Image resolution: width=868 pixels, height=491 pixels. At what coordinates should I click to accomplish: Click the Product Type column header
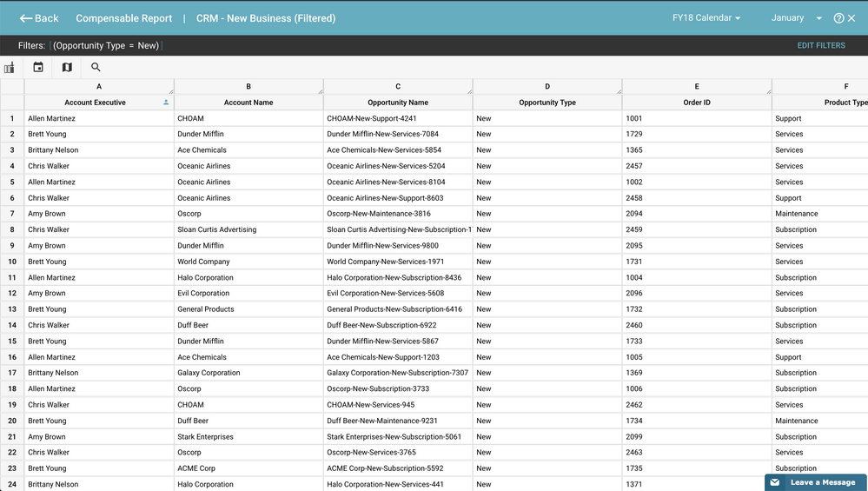tap(820, 103)
